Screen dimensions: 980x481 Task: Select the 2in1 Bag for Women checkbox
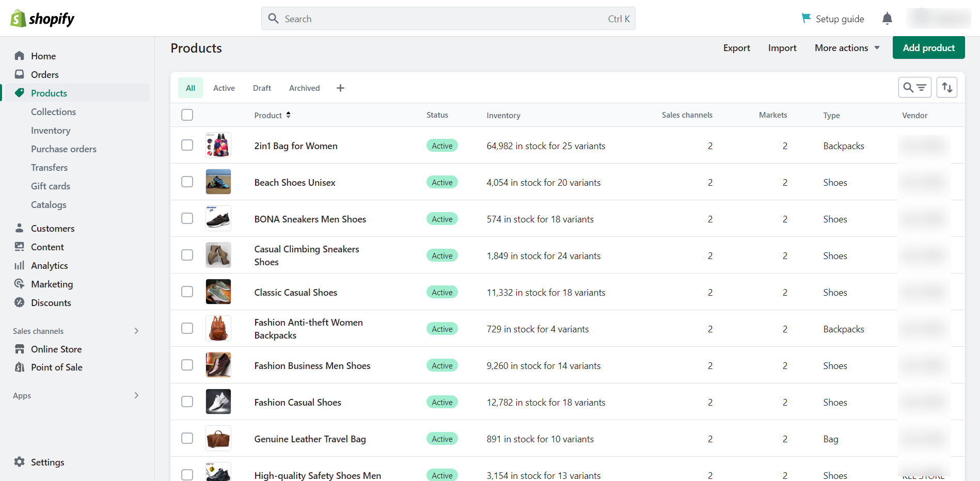[187, 145]
